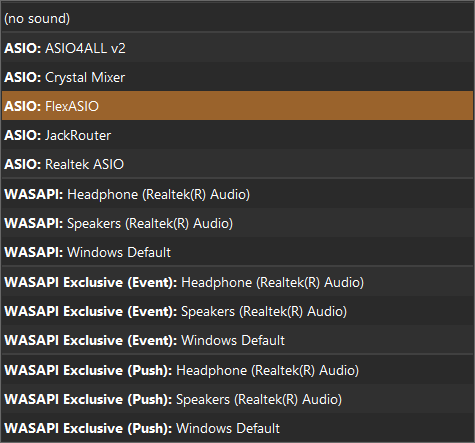Choose ASIO: ASIO4ALL v2 driver
The image size is (475, 443).
[237, 48]
